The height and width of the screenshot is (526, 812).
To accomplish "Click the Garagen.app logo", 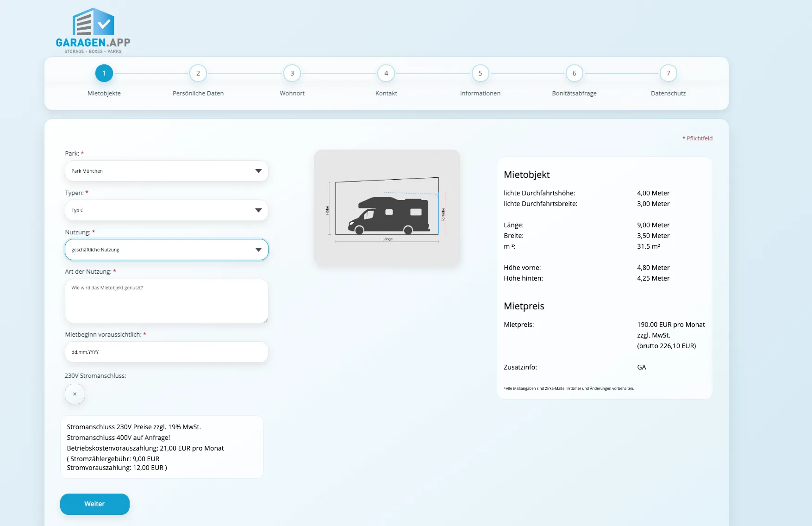I will pos(93,31).
